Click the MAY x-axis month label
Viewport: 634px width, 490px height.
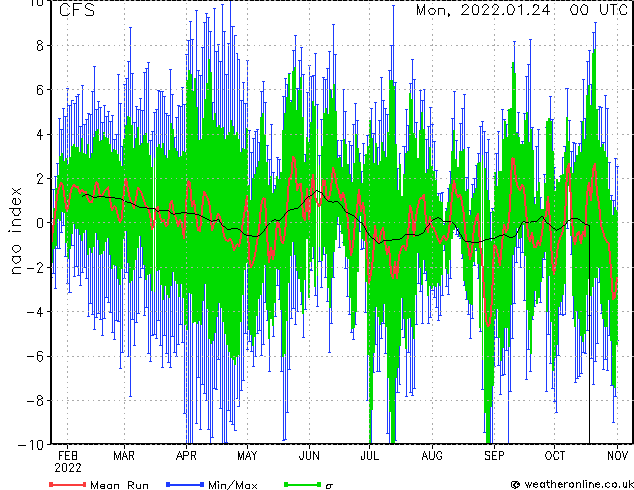pyautogui.click(x=247, y=456)
